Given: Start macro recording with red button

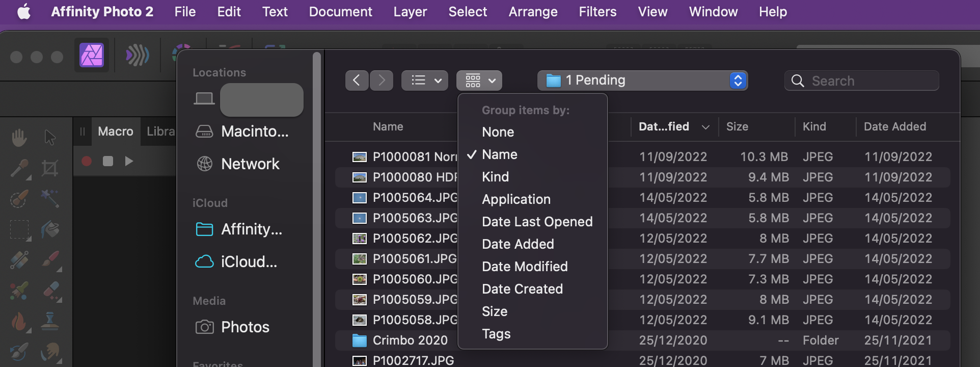Looking at the screenshot, I should point(87,161).
